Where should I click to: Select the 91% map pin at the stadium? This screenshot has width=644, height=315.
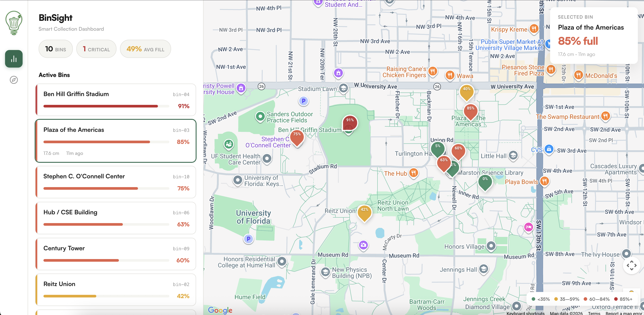pos(350,122)
